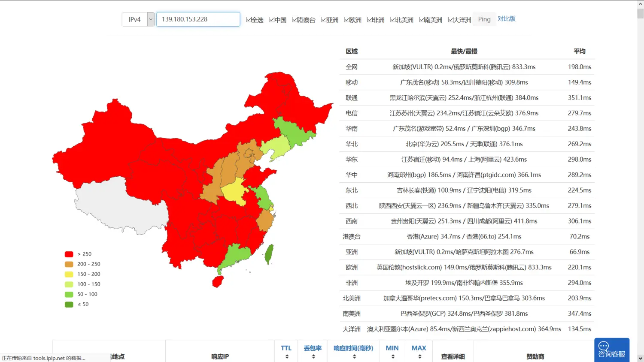
Task: Open the 咨询客服 chat bubble
Action: click(x=611, y=350)
